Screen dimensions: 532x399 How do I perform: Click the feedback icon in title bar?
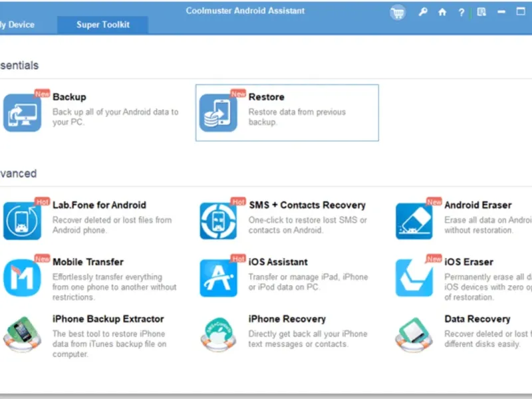click(x=481, y=12)
